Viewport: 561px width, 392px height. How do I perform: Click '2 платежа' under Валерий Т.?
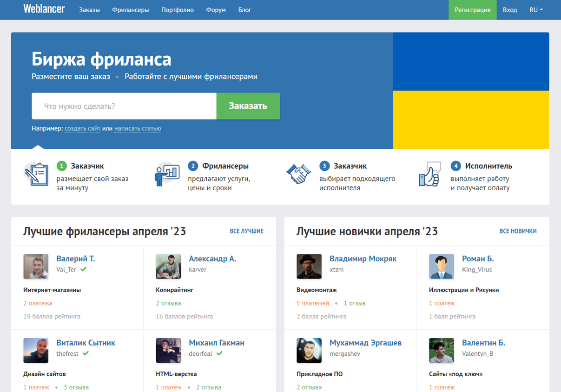(38, 303)
